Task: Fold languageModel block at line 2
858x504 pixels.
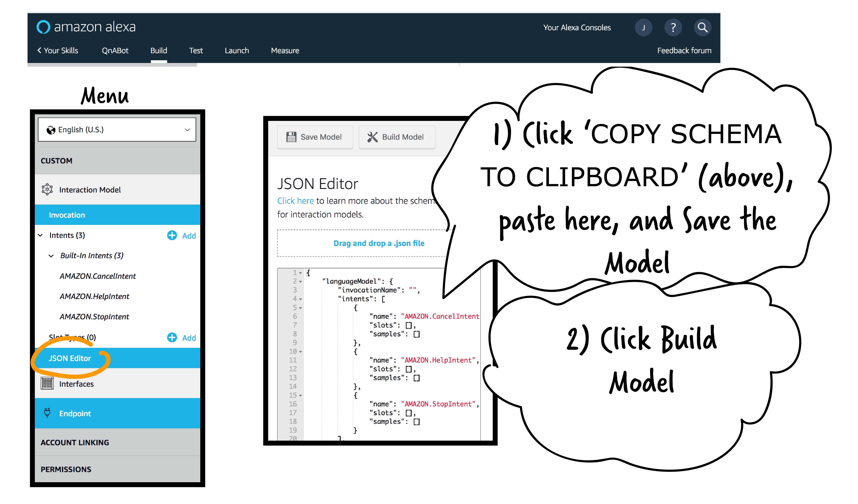Action: pyautogui.click(x=301, y=281)
